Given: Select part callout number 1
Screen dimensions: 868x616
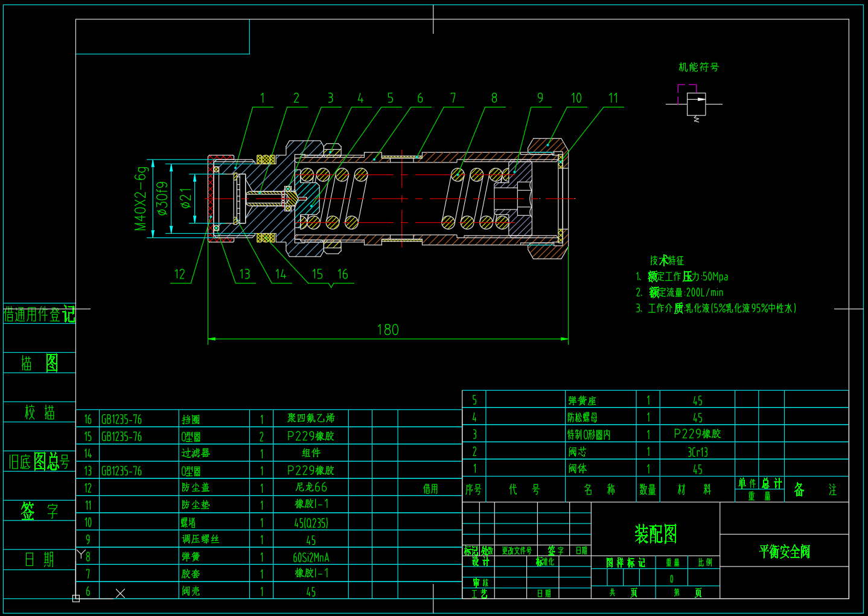Looking at the screenshot, I should [x=262, y=98].
